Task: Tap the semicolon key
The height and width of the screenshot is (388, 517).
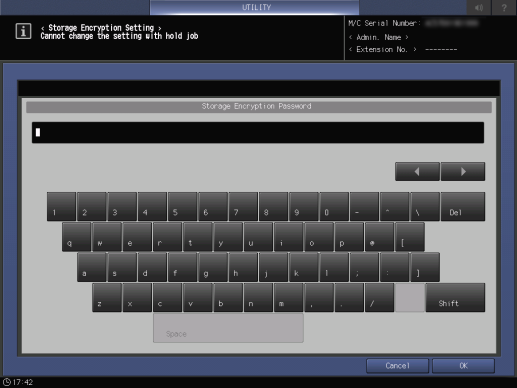Action: (x=365, y=267)
